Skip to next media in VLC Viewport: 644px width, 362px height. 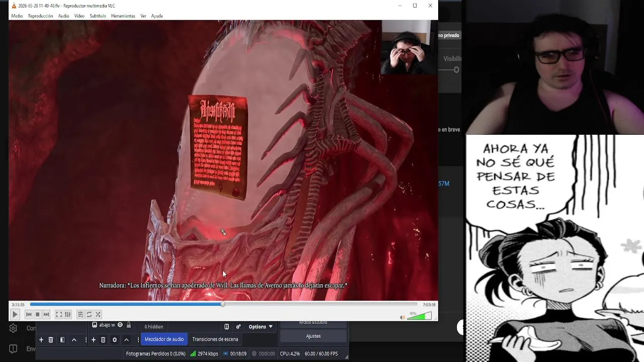click(46, 314)
